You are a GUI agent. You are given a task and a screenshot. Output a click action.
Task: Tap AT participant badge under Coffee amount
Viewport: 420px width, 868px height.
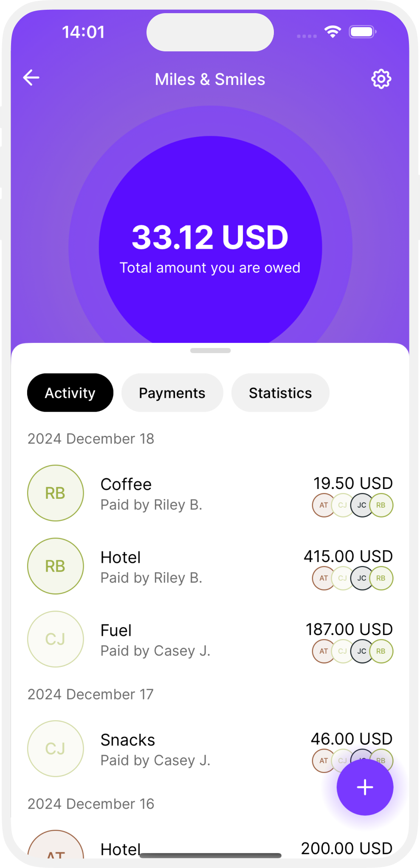point(324,505)
